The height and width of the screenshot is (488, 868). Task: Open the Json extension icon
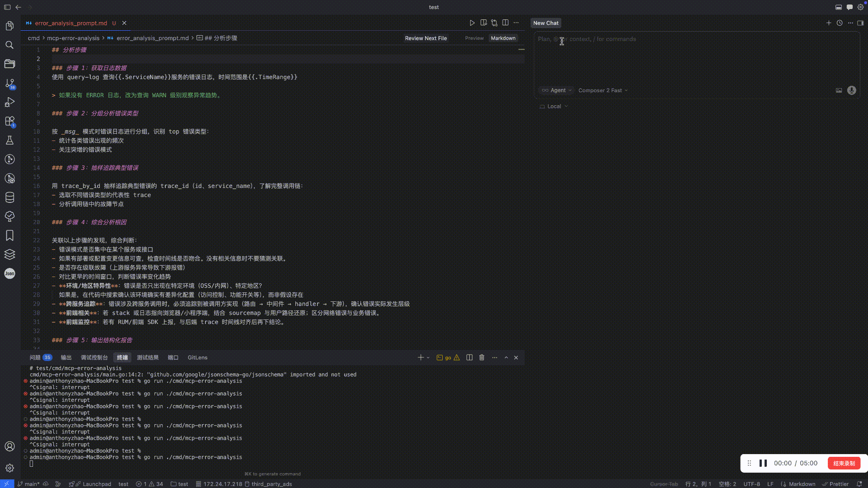[9, 273]
